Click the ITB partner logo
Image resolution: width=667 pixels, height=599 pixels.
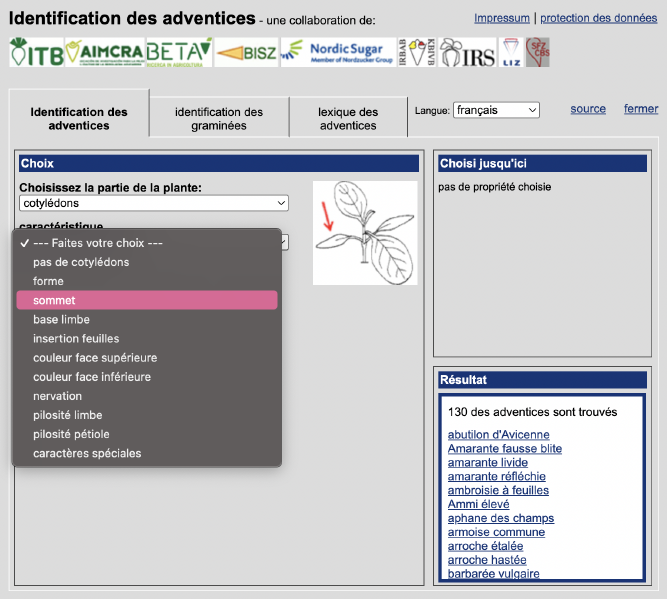(x=36, y=53)
